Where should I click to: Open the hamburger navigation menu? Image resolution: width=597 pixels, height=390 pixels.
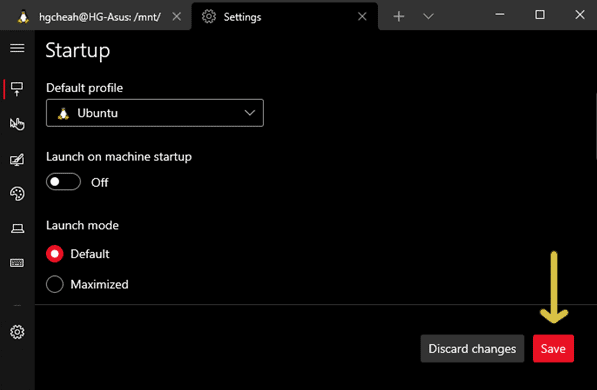[17, 48]
